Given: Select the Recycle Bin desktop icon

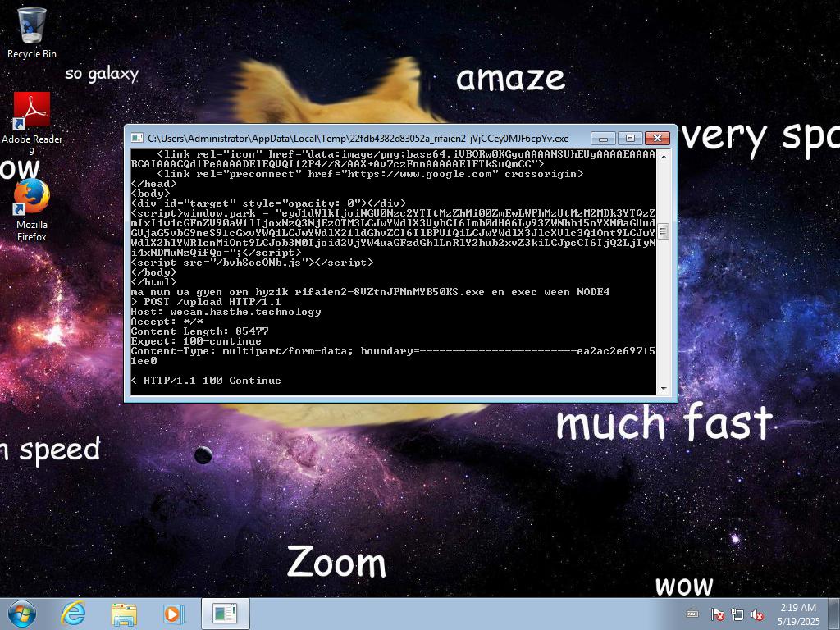Looking at the screenshot, I should (32, 33).
